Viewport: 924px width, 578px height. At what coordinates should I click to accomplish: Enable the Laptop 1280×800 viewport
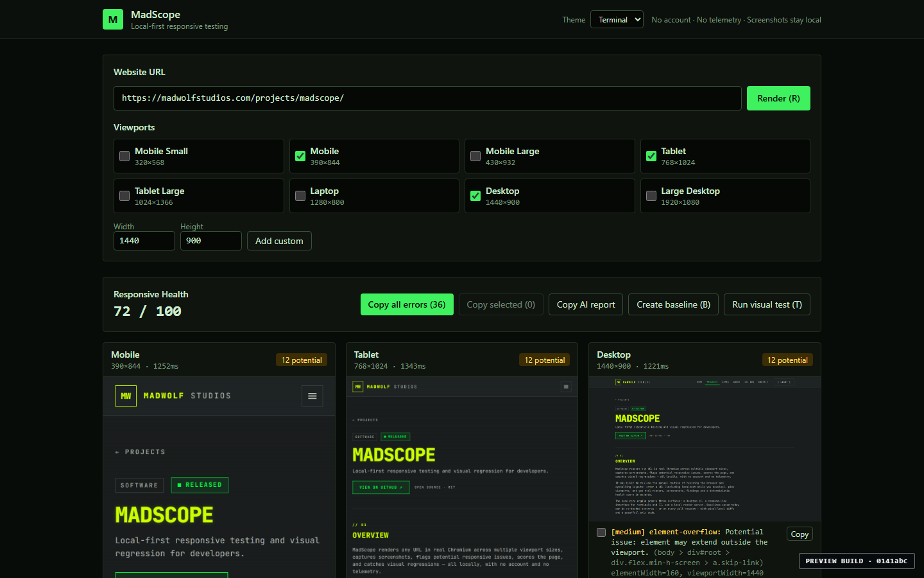pyautogui.click(x=300, y=196)
